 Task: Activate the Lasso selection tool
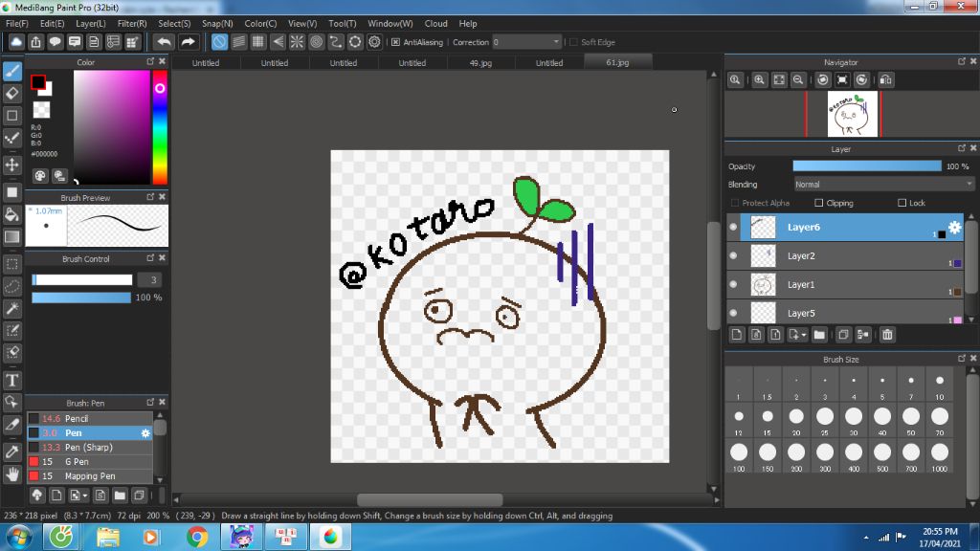click(11, 286)
